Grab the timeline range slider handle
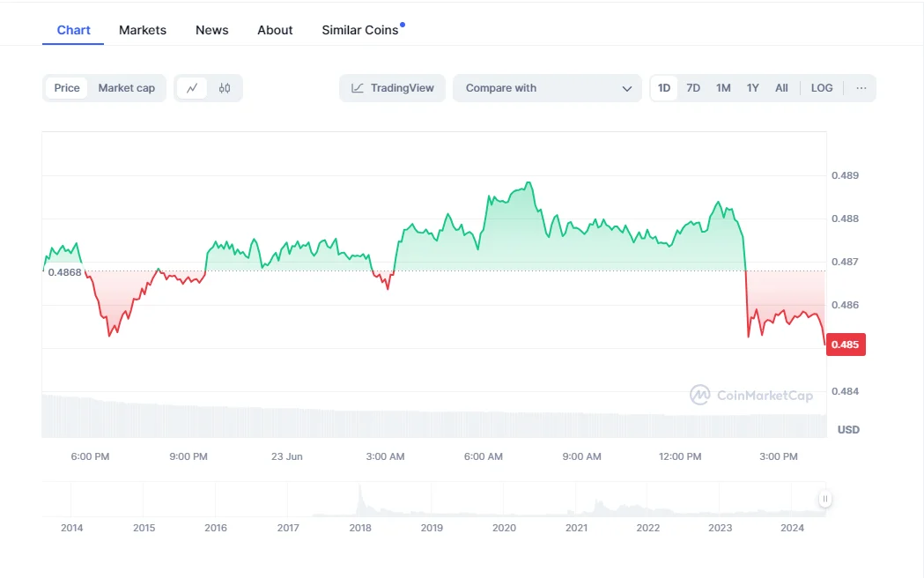The image size is (924, 578). point(825,500)
